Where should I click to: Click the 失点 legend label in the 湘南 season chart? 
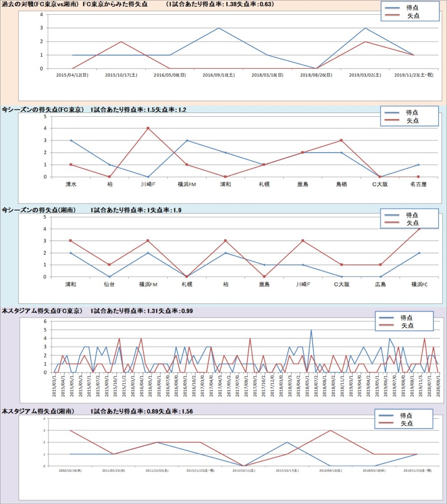coord(413,223)
